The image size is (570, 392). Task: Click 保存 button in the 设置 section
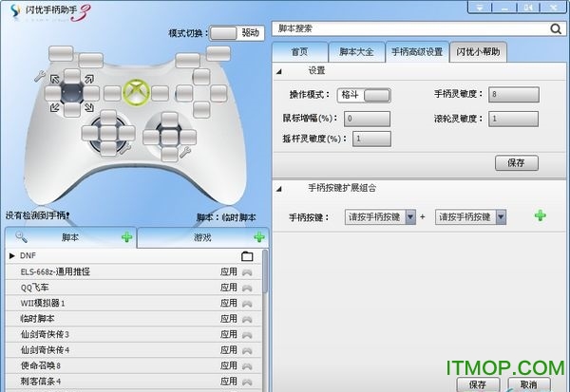[517, 163]
